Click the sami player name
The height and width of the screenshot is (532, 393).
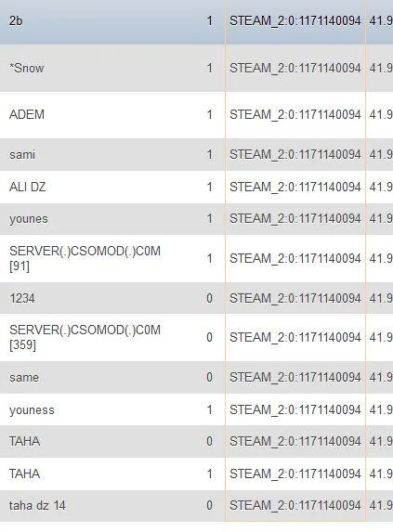[x=22, y=155]
